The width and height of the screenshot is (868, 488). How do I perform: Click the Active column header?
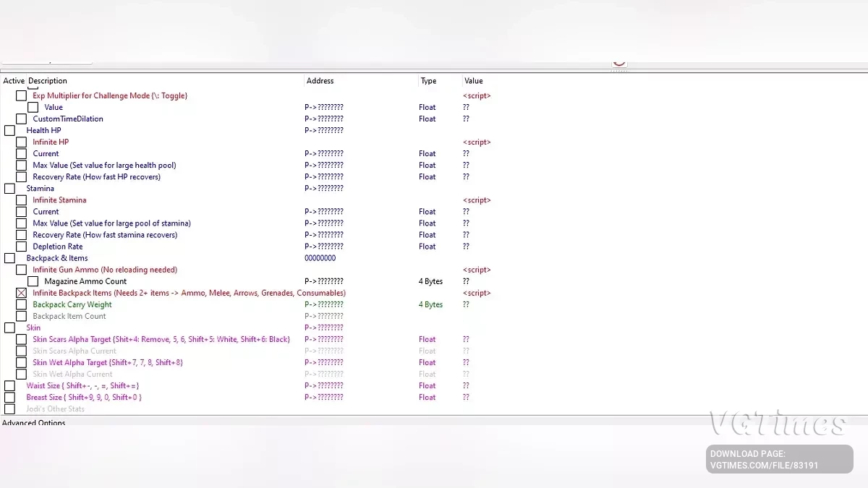(x=13, y=81)
